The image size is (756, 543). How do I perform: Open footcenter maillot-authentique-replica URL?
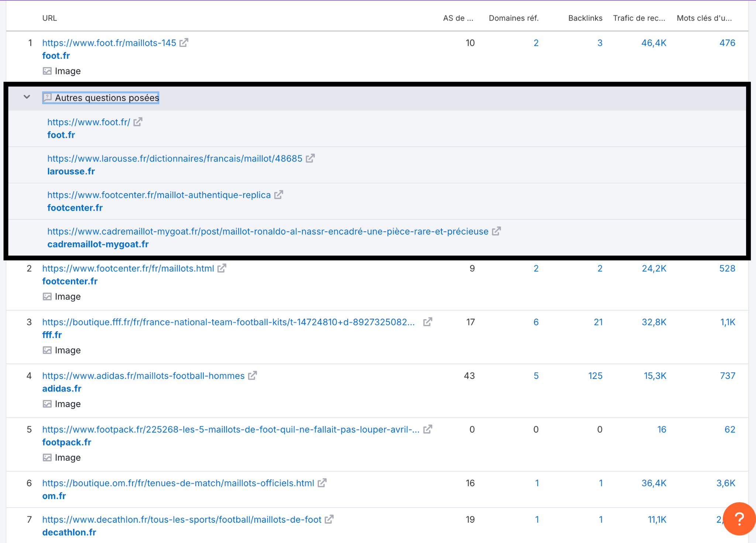click(x=159, y=195)
